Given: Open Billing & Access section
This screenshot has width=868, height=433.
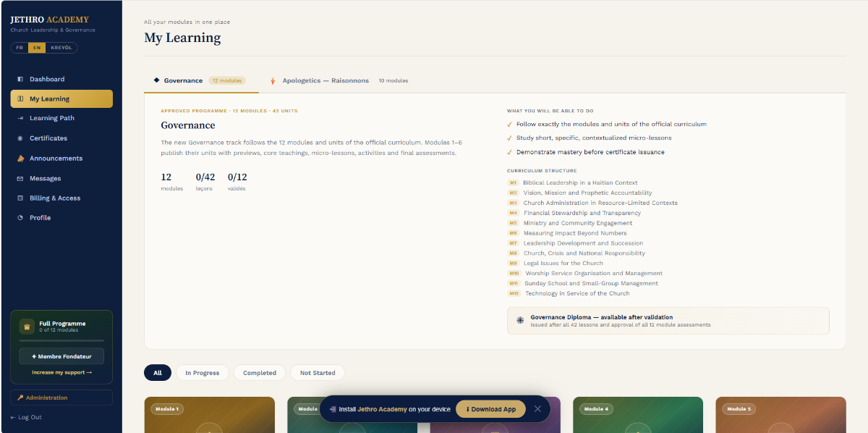Looking at the screenshot, I should click(x=61, y=198).
